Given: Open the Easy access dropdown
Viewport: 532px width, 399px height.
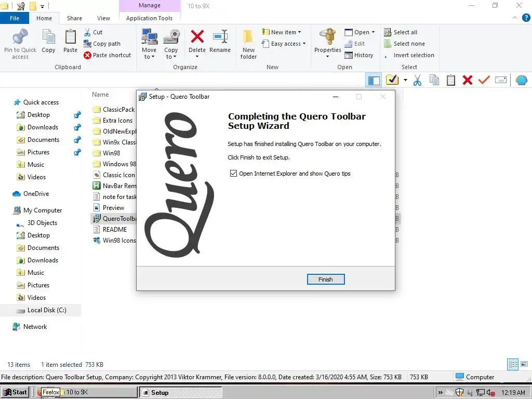Looking at the screenshot, I should pos(284,44).
